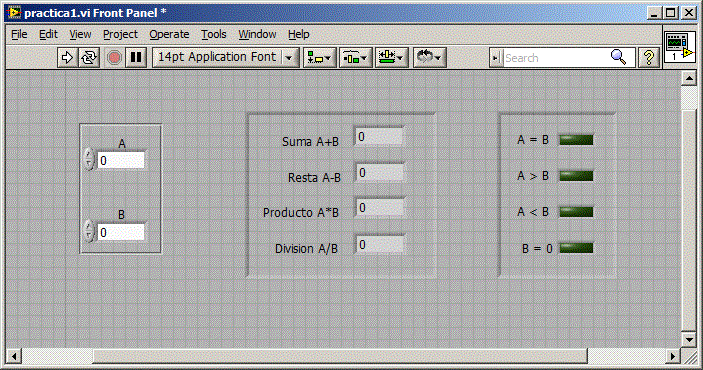Click the Resta A-B indicator field
This screenshot has height=370, width=703.
[379, 173]
